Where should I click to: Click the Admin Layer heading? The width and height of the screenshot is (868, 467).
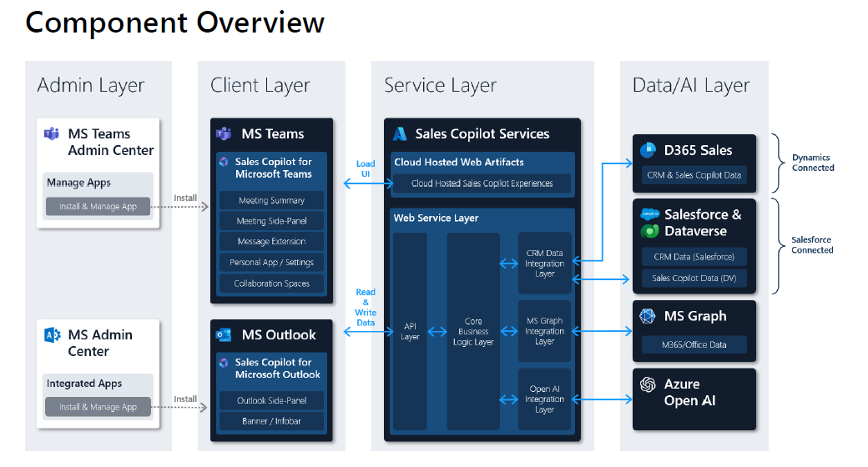click(x=91, y=85)
